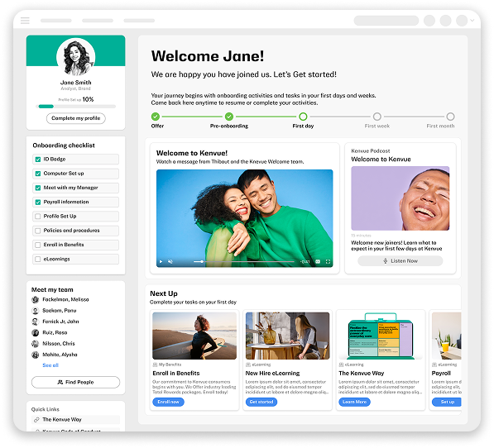Viewport: 494px width, 448px height.
Task: Enter fullscreen on the welcome video
Action: (x=328, y=261)
